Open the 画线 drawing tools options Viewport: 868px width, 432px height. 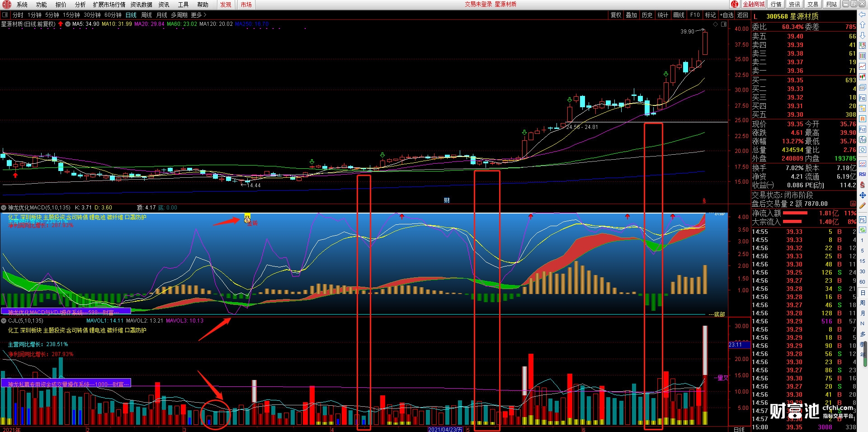[x=679, y=15]
